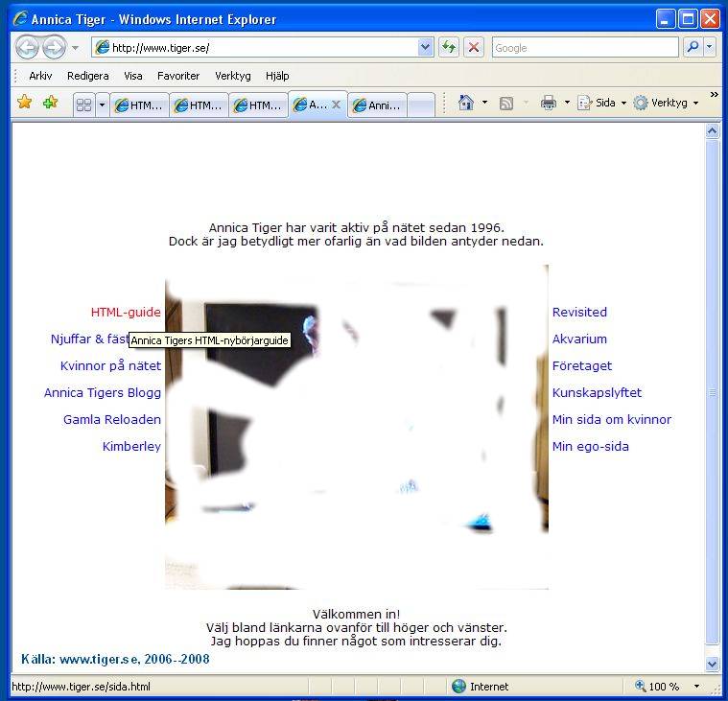
Task: Expand the Home button dropdown arrow
Action: tap(484, 103)
